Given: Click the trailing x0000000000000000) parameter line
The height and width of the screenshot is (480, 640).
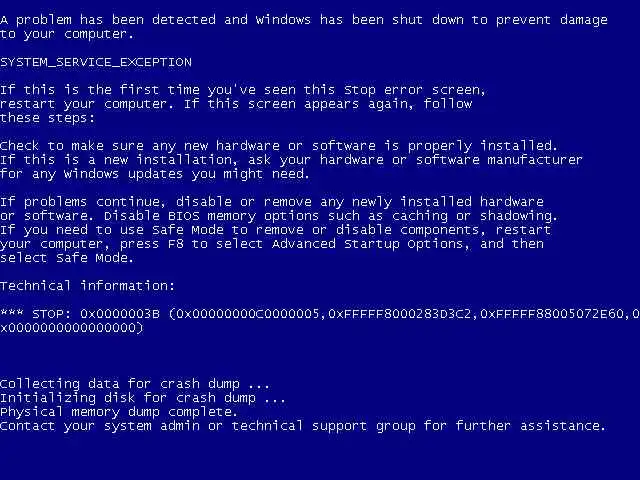Looking at the screenshot, I should click(x=72, y=328).
